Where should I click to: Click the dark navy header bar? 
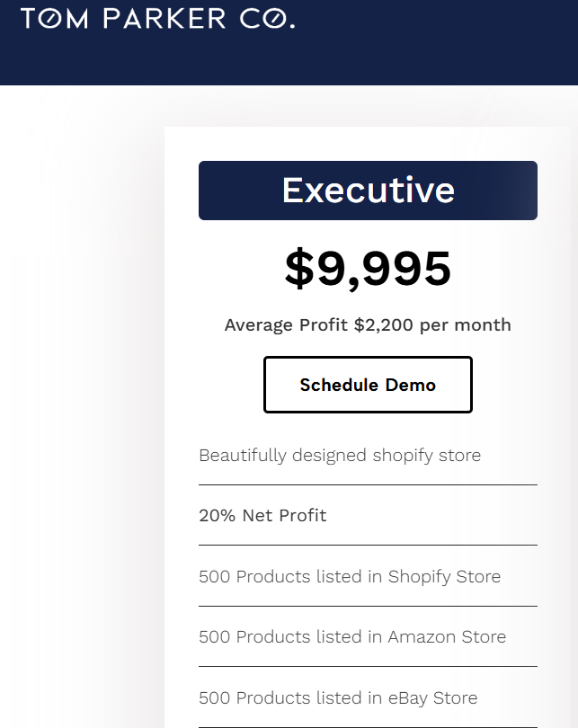(x=289, y=42)
